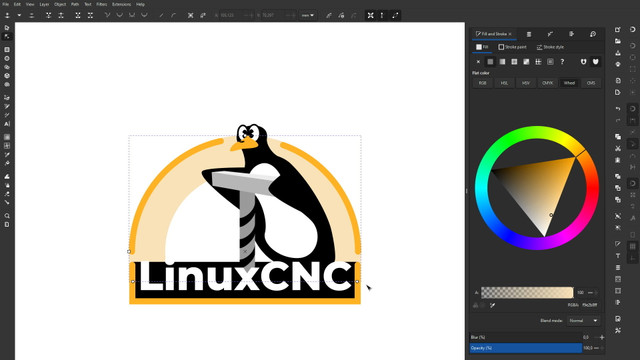This screenshot has width=640, height=360.
Task: Click the join selected nodes icon
Action: click(x=49, y=15)
